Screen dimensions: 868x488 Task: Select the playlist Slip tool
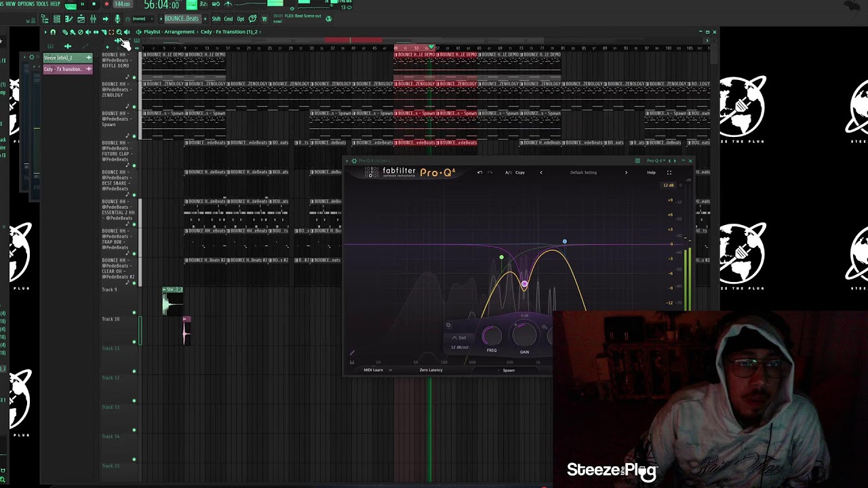[96, 32]
